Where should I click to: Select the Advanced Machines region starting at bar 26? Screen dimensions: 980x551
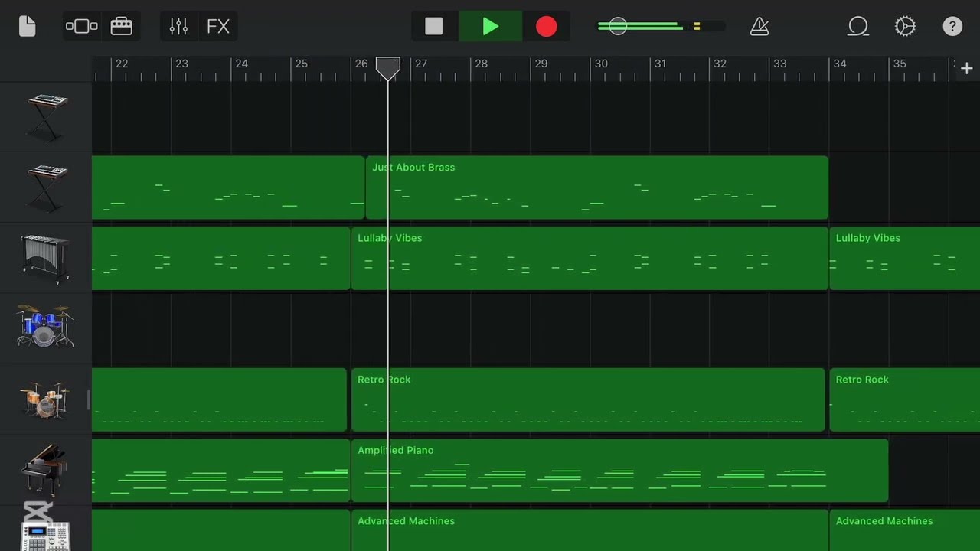(x=590, y=530)
